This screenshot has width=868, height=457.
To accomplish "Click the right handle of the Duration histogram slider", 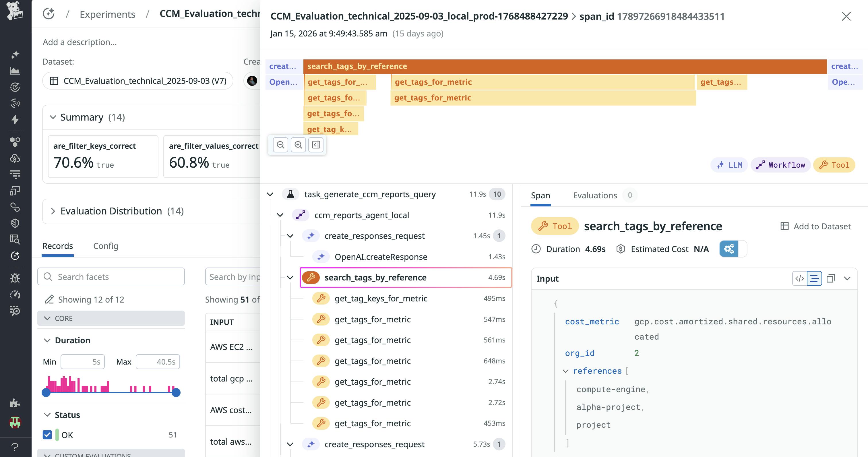I will click(177, 392).
